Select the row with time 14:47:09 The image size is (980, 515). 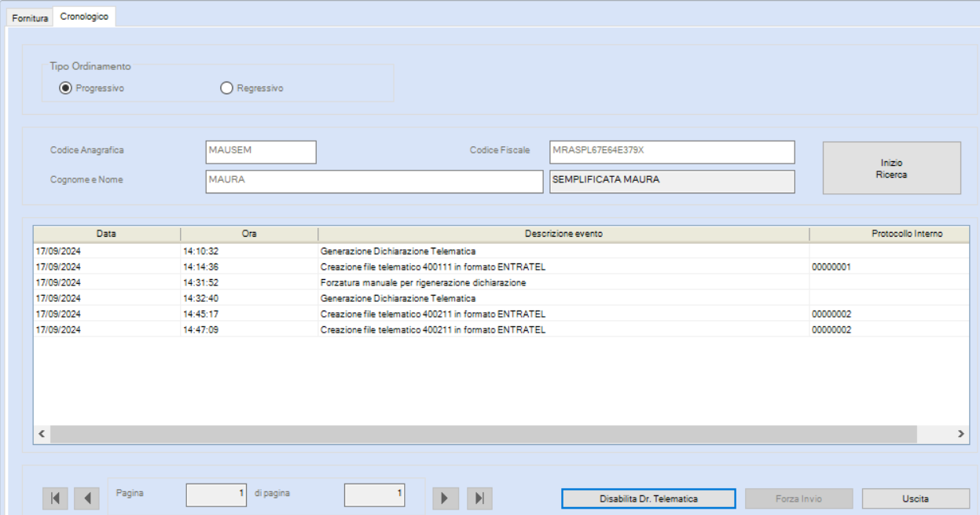click(x=501, y=329)
